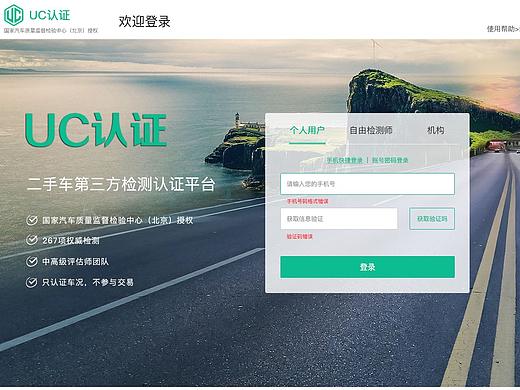
Task: Focus the phone number input field
Action: tap(367, 184)
